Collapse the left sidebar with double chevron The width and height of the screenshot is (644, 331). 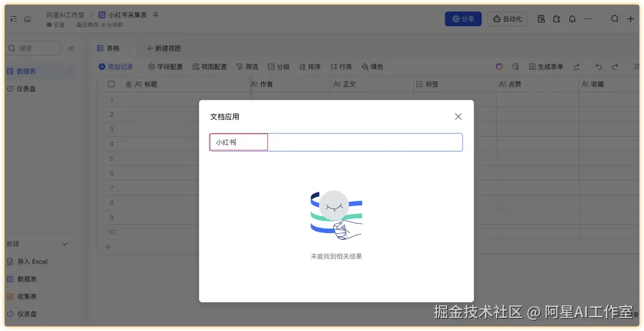[71, 48]
